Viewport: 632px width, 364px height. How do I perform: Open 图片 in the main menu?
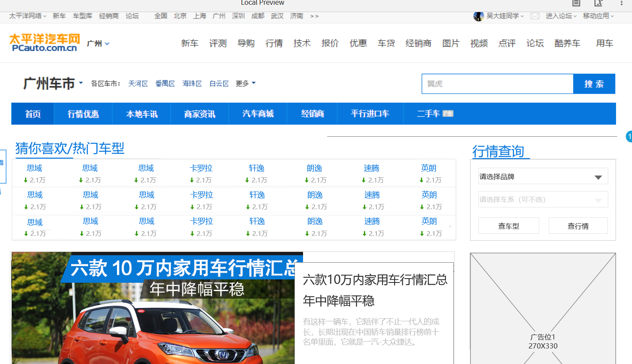451,43
